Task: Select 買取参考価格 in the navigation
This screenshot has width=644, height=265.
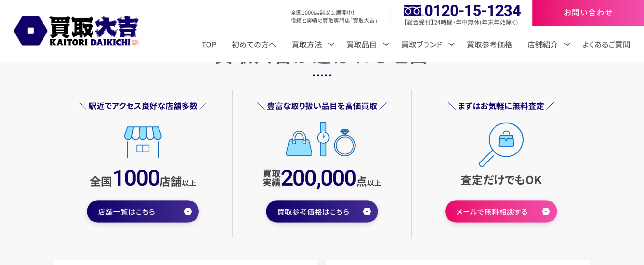Action: [x=489, y=45]
